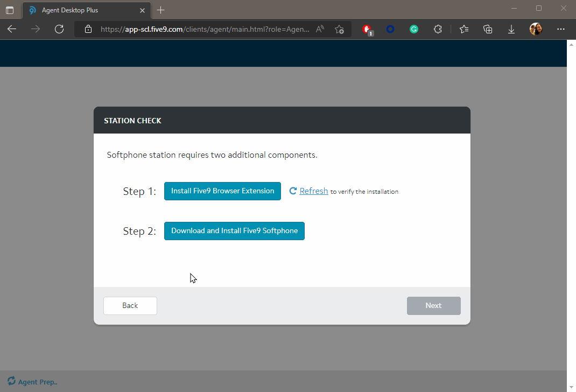Click the Agent Prep status text
This screenshot has height=392, width=576.
[x=38, y=382]
